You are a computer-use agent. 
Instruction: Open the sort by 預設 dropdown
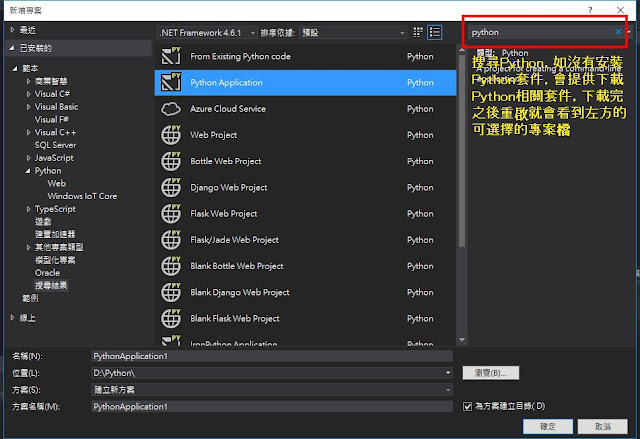pyautogui.click(x=353, y=33)
